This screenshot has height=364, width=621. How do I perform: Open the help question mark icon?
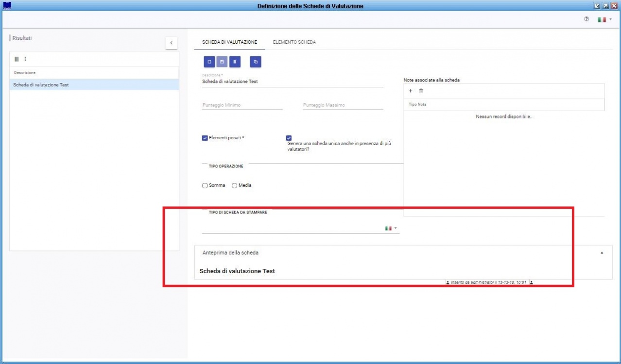[586, 19]
